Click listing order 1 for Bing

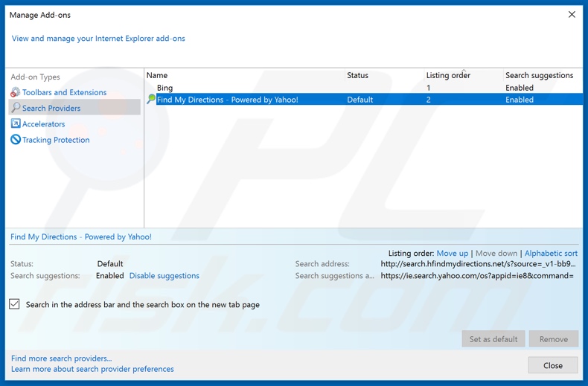click(x=428, y=88)
